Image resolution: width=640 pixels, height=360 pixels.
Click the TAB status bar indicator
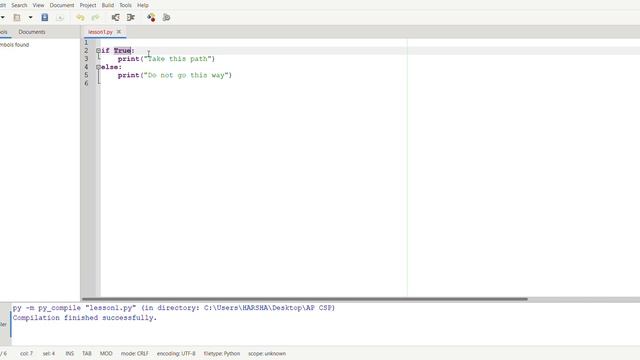point(87,353)
